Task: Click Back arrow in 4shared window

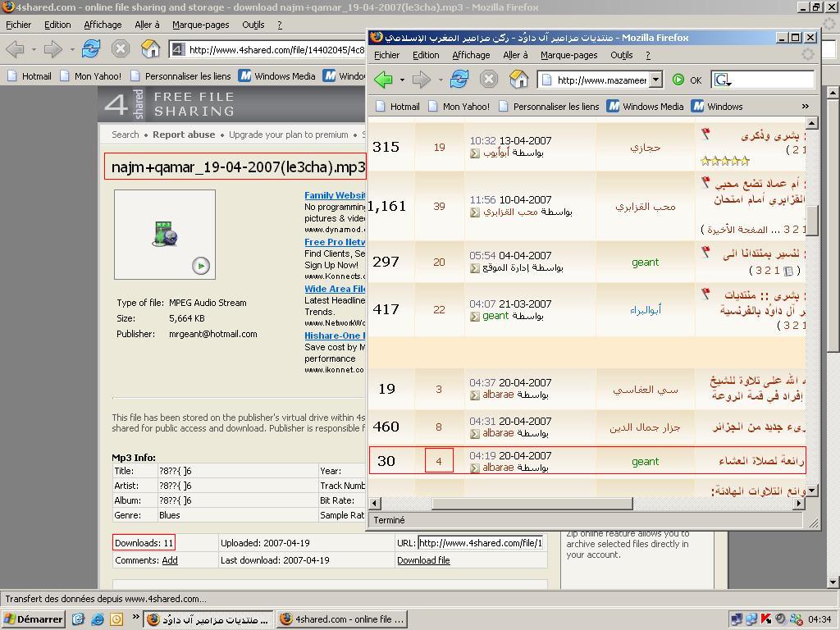Action: [x=16, y=49]
